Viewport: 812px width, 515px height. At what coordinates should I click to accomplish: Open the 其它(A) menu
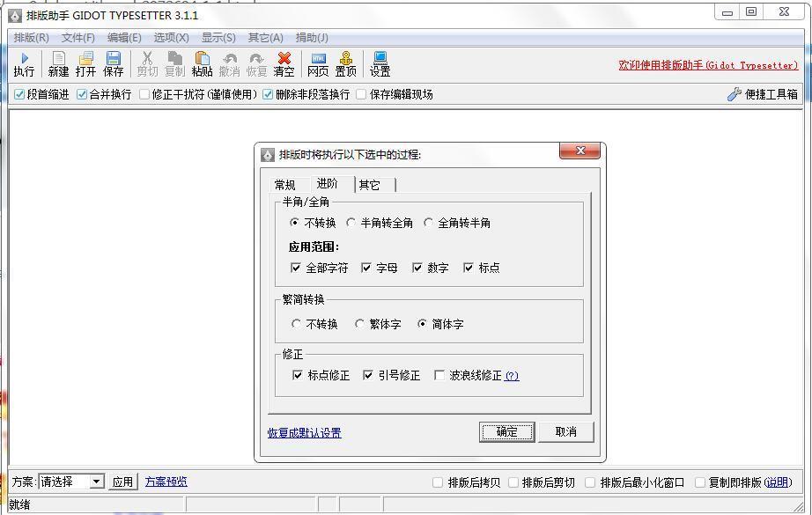[x=266, y=38]
